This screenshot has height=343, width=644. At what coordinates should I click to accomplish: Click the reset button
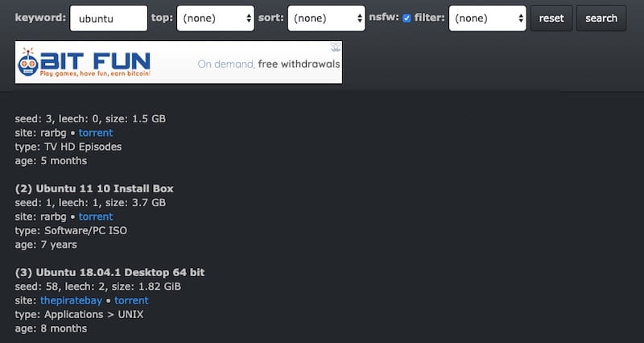(551, 18)
